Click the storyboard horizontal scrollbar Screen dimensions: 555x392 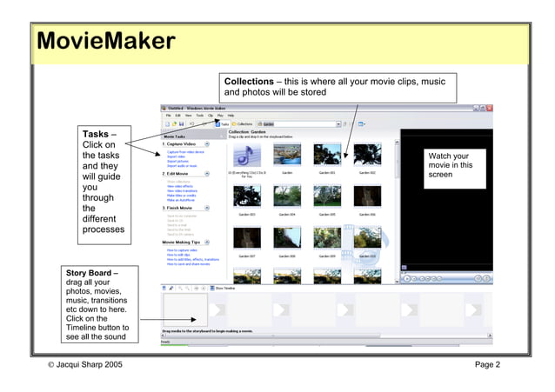271,336
